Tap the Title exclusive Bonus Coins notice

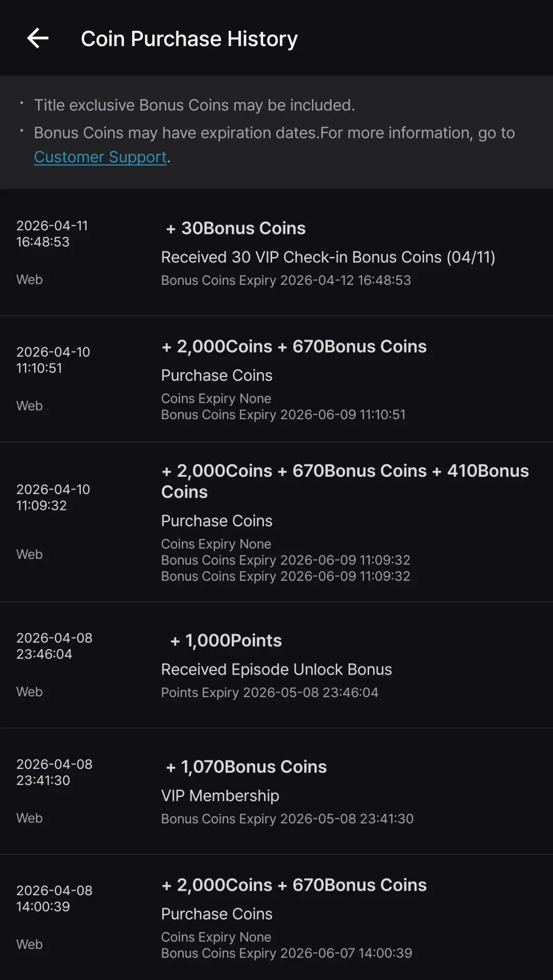click(x=195, y=105)
